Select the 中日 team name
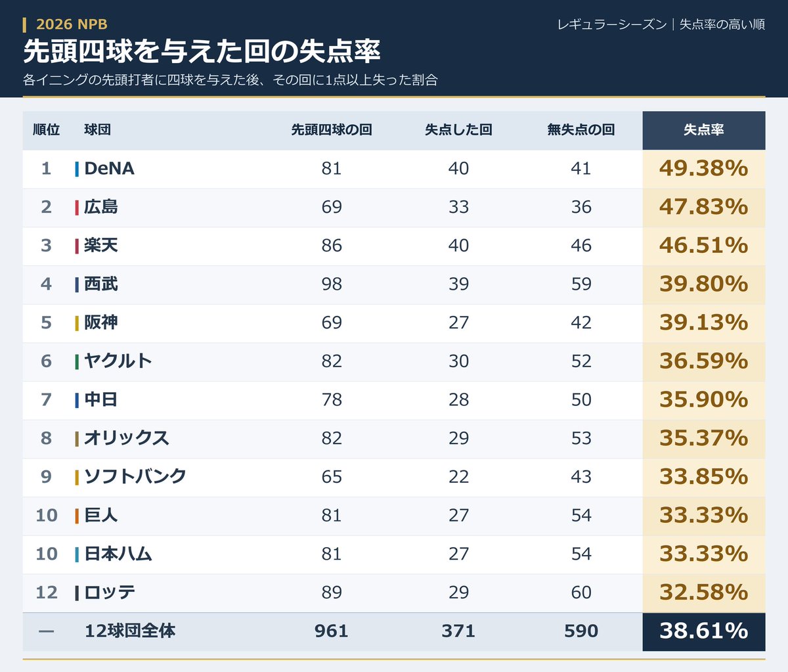 (101, 400)
